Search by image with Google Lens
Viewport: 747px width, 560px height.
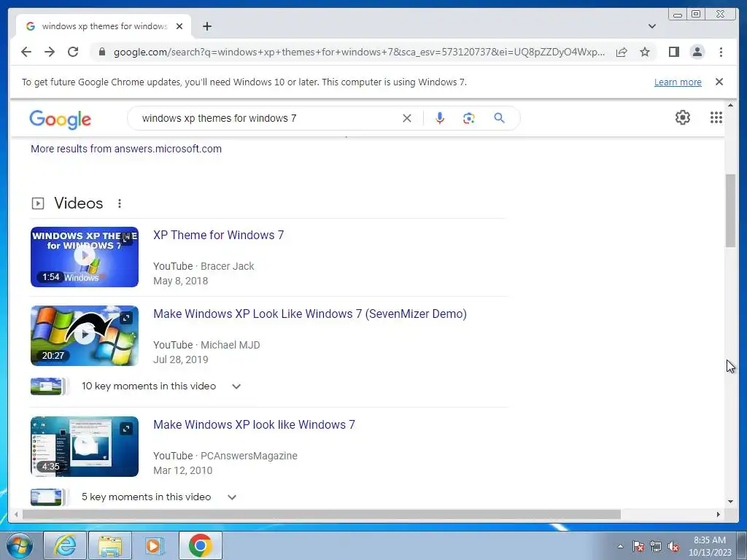[x=469, y=118]
